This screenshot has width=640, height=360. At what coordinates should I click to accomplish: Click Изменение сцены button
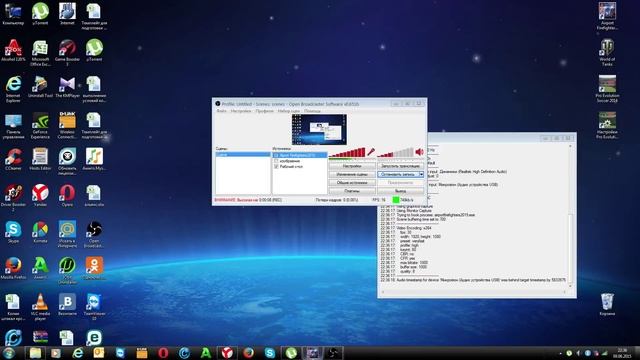[352, 174]
